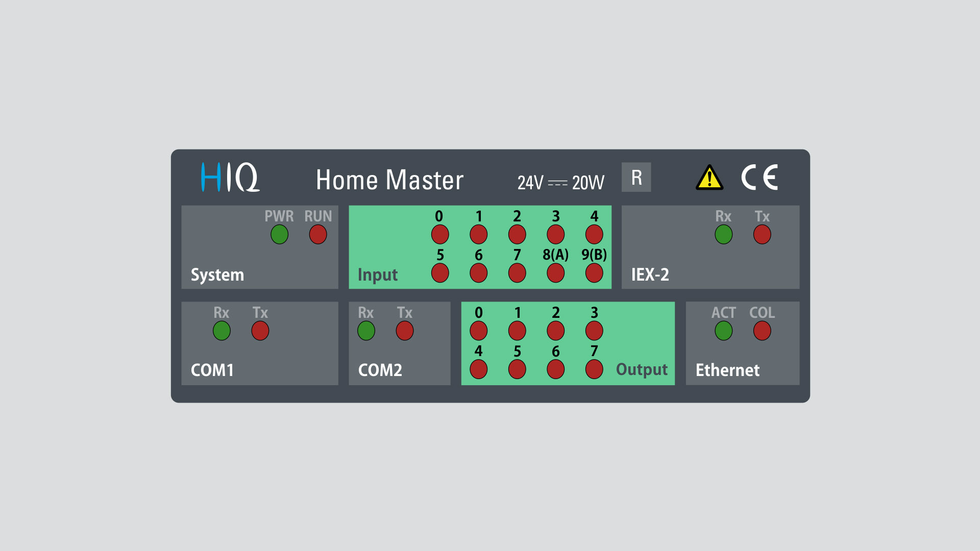Click the green PWR LED in System

coord(279,235)
